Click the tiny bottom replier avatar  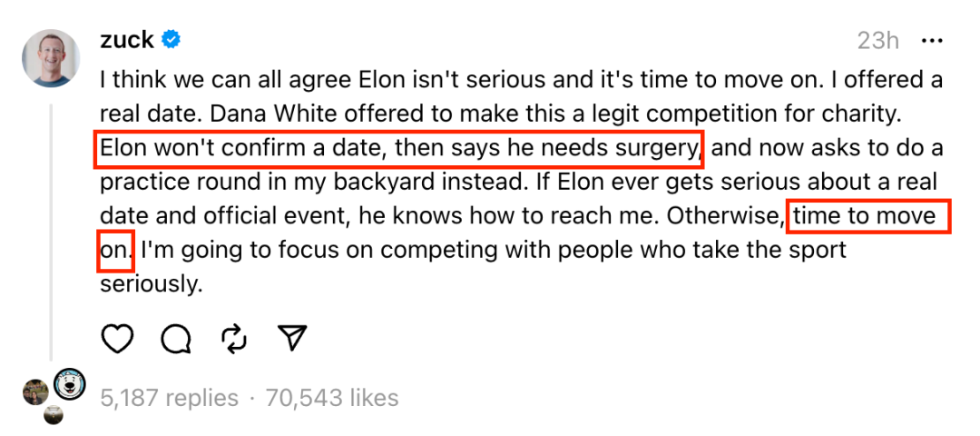click(x=54, y=415)
